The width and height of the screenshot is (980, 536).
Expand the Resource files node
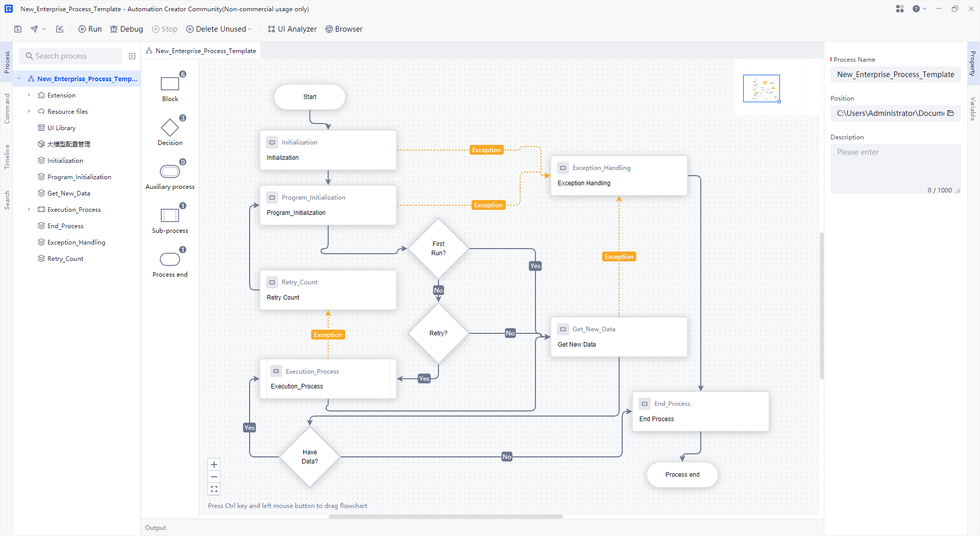[x=29, y=111]
